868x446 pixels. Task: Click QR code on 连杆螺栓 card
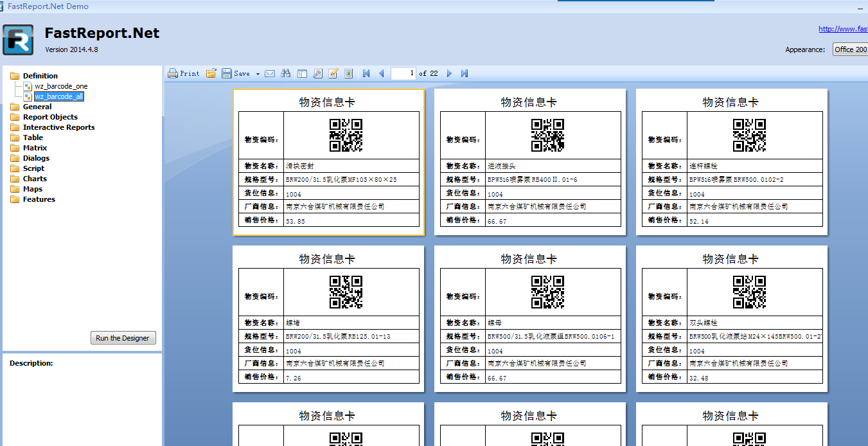[750, 135]
